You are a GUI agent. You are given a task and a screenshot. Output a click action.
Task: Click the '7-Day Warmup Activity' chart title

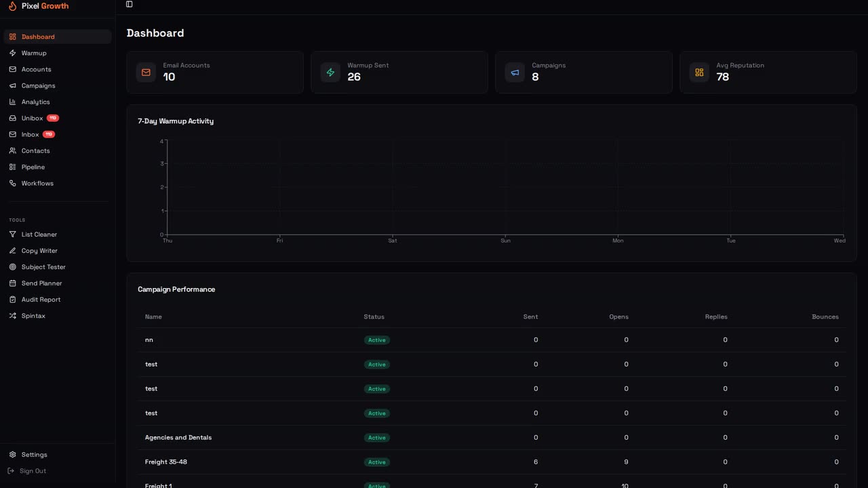176,121
